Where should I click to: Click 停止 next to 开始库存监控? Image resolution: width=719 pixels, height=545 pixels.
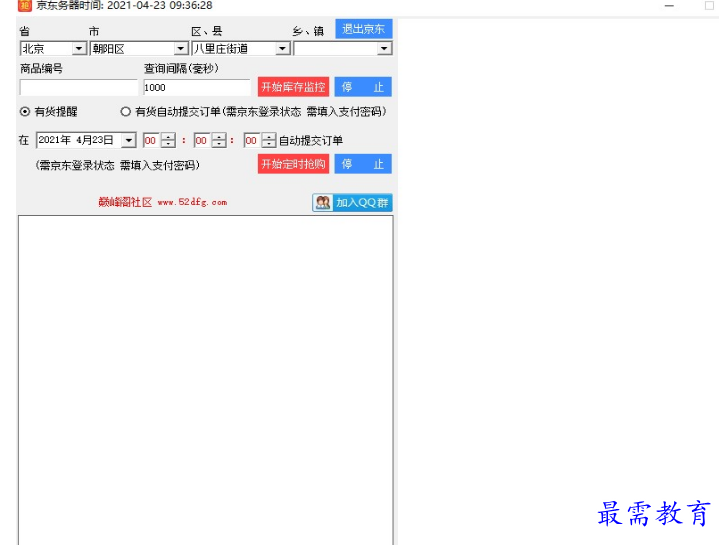coord(363,87)
